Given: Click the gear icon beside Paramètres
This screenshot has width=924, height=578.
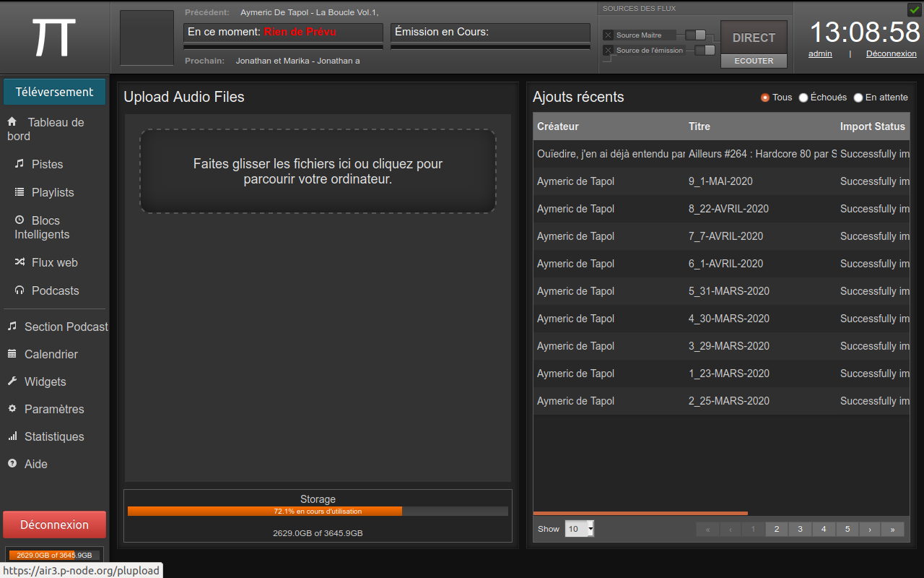Looking at the screenshot, I should (x=12, y=409).
